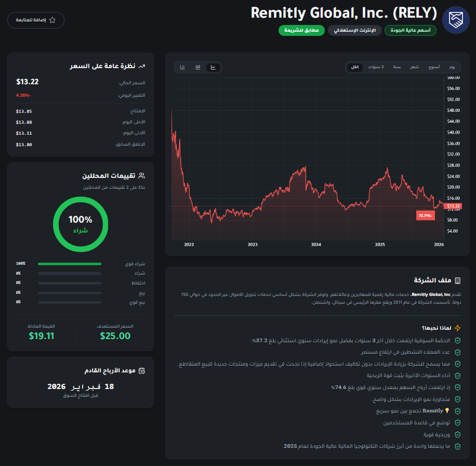Click the shield icon beside عدد العملاء النشطين
The width and height of the screenshot is (476, 466).
(x=457, y=353)
